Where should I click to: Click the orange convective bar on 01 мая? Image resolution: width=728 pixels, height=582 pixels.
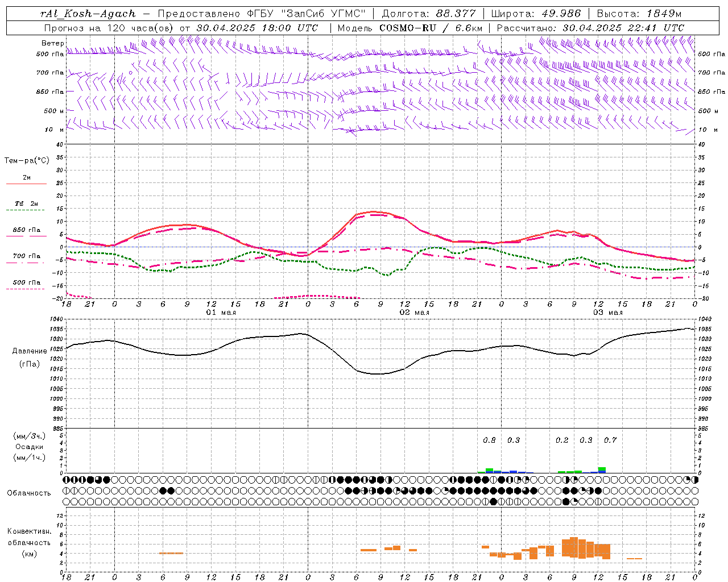click(x=171, y=553)
